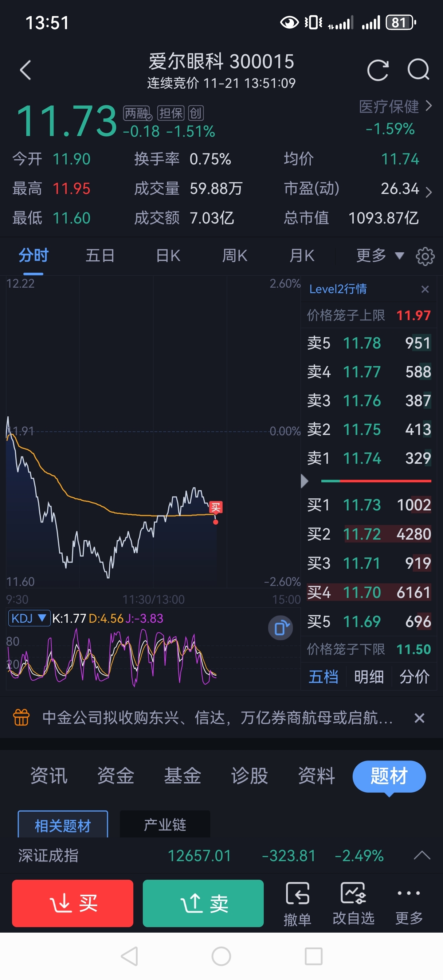Switch to 日K chart tab

click(x=168, y=256)
